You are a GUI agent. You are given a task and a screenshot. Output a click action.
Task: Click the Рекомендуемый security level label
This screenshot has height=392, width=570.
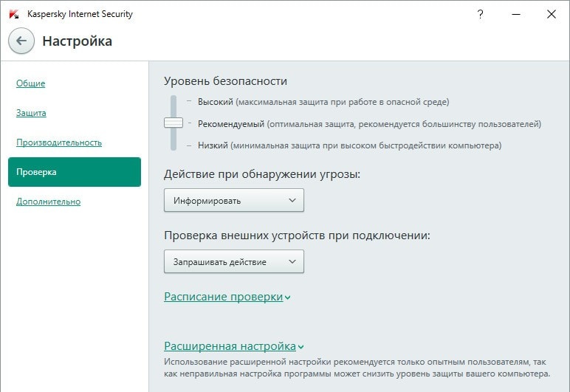231,124
